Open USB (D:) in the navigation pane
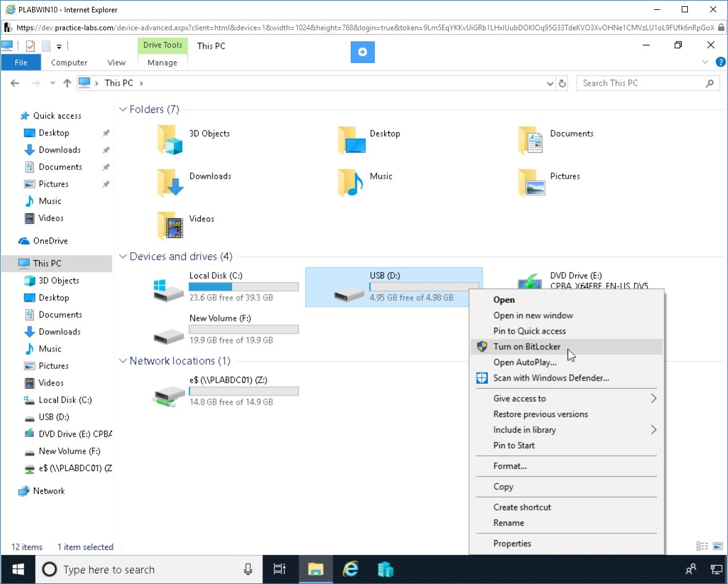 (54, 417)
